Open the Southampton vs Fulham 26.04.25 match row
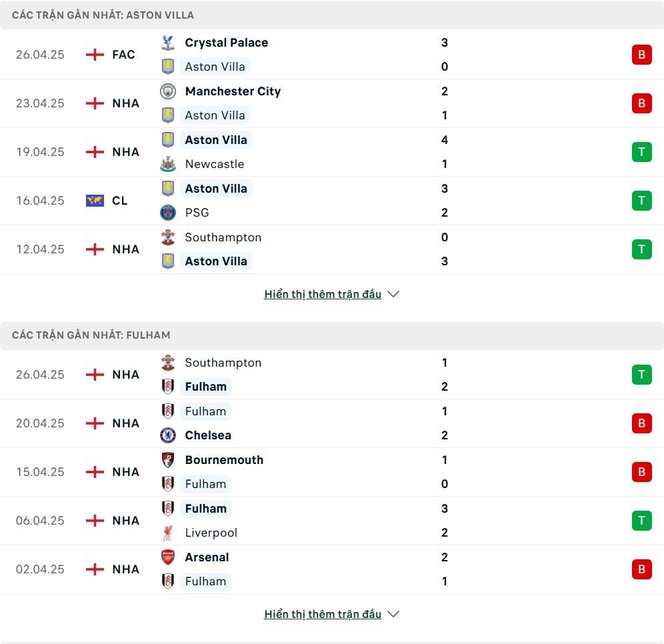The height and width of the screenshot is (644, 664). 332,375
